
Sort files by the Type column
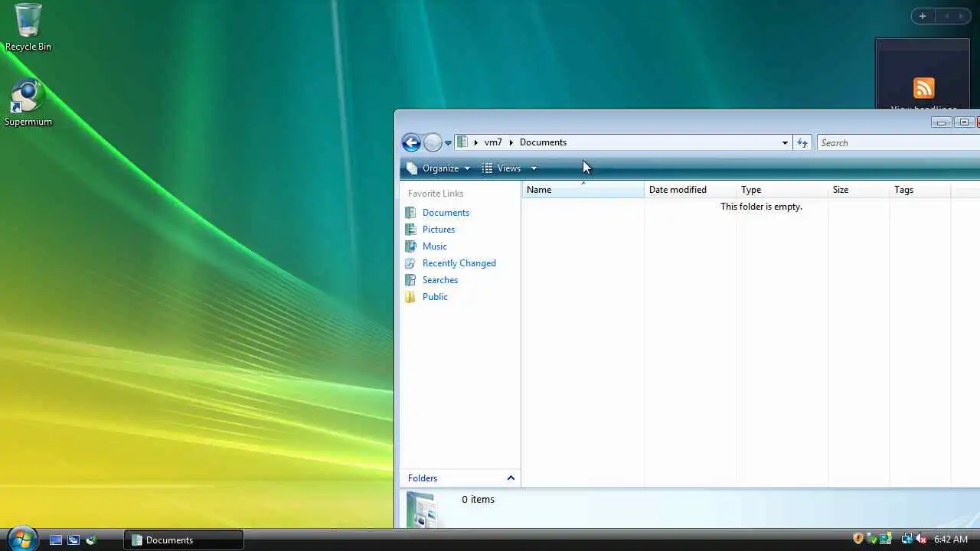782,190
